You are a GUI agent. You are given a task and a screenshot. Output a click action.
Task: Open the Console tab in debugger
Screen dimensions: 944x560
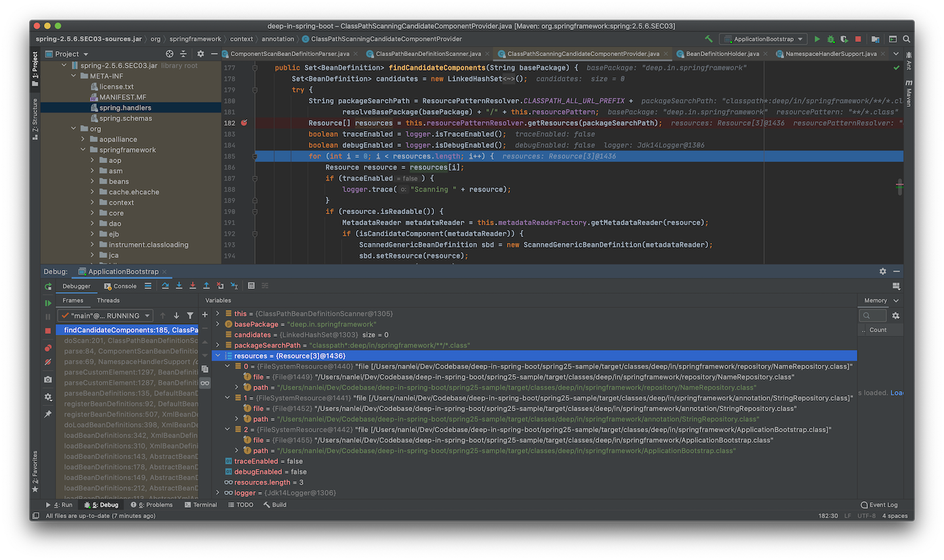[120, 286]
